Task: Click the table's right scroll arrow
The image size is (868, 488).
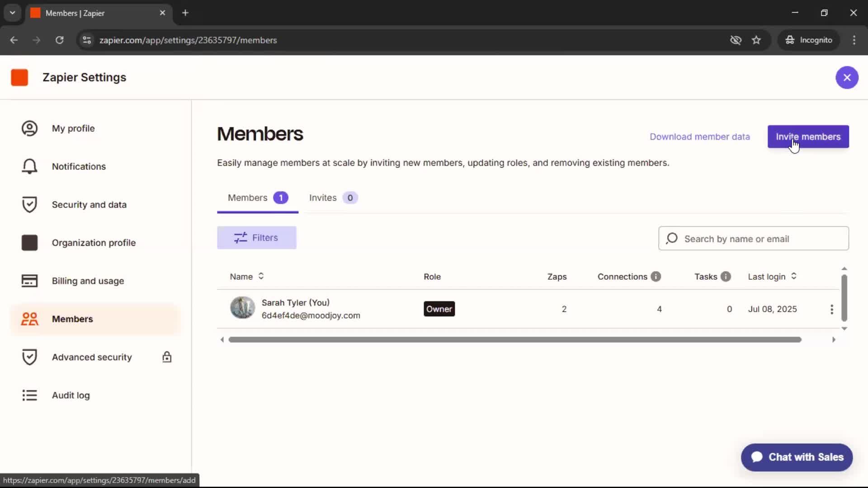Action: pos(834,340)
